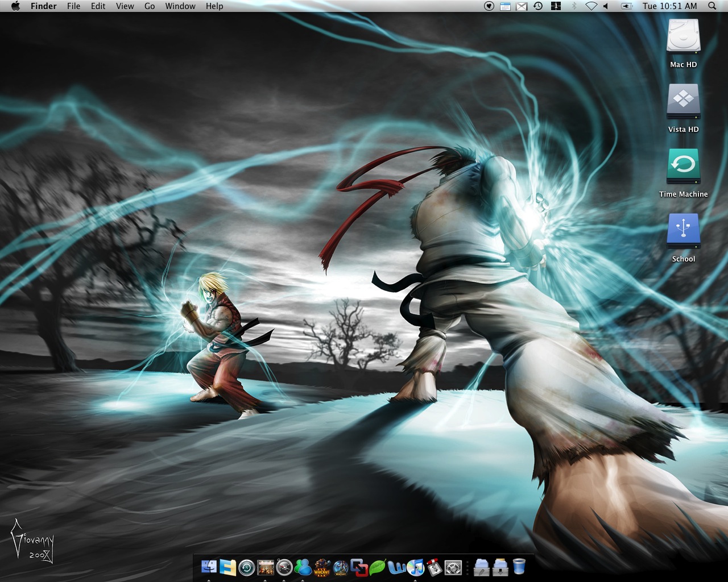Viewport: 728px width, 582px height.
Task: Open the volume control in menu bar
Action: 606,6
